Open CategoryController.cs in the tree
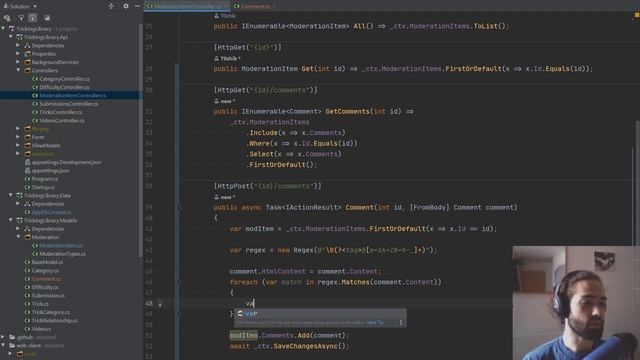 (64, 79)
